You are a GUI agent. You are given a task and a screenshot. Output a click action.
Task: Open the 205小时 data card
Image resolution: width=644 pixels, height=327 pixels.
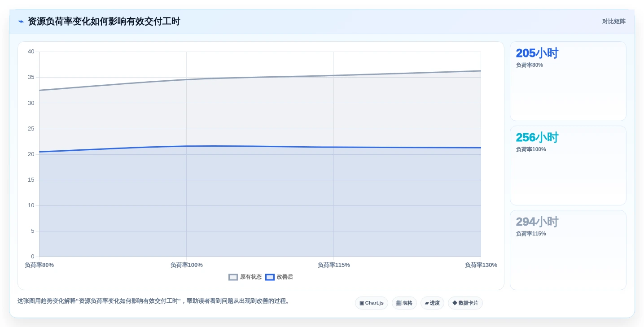(568, 81)
